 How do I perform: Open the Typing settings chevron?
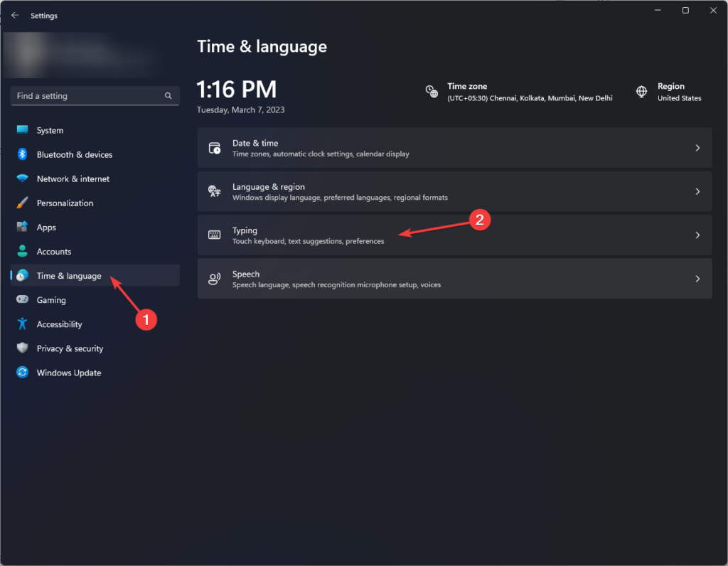coord(697,235)
